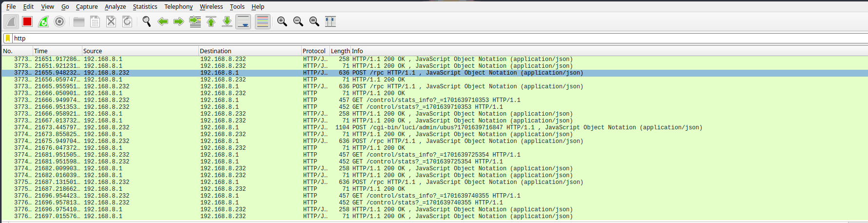Click the Find packet magnifier icon
This screenshot has height=223, width=868.
pyautogui.click(x=146, y=21)
